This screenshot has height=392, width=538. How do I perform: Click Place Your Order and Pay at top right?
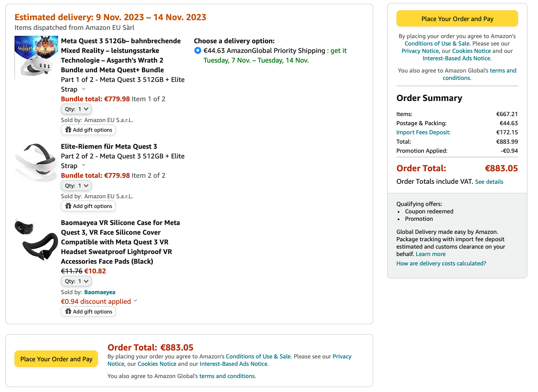pyautogui.click(x=457, y=18)
